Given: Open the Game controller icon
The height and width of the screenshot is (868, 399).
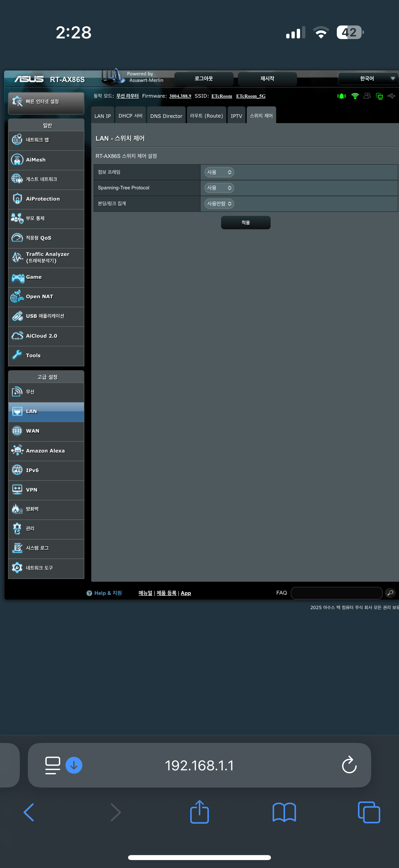Looking at the screenshot, I should [x=18, y=277].
